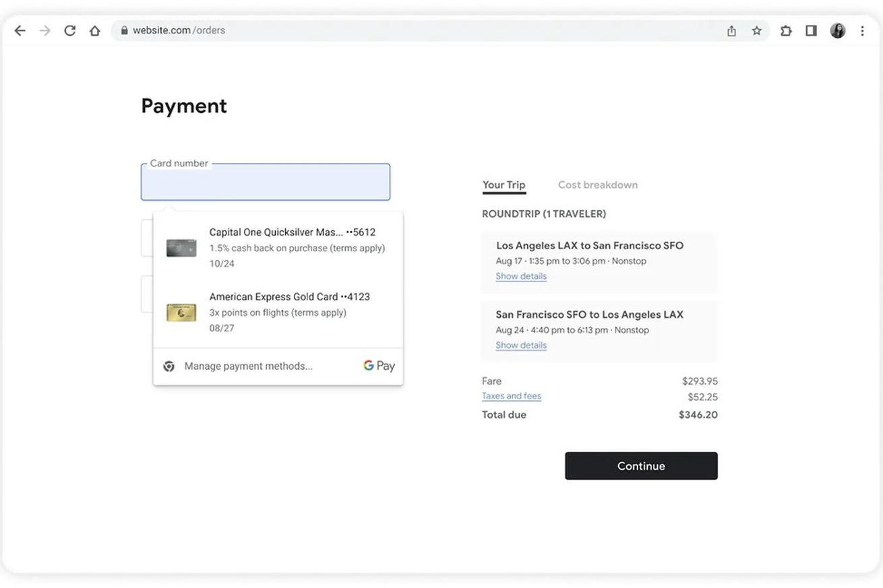The width and height of the screenshot is (883, 588).
Task: Bookmark page with the star icon
Action: pyautogui.click(x=756, y=30)
